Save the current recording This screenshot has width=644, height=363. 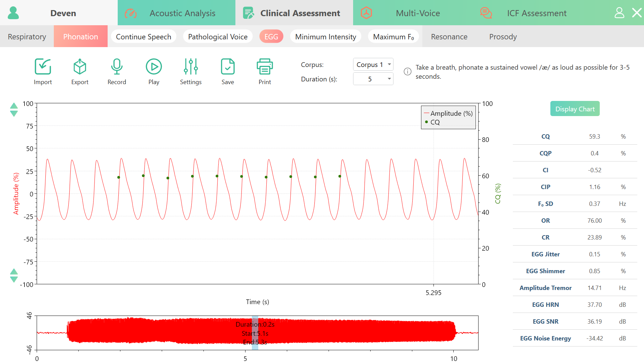click(x=228, y=66)
